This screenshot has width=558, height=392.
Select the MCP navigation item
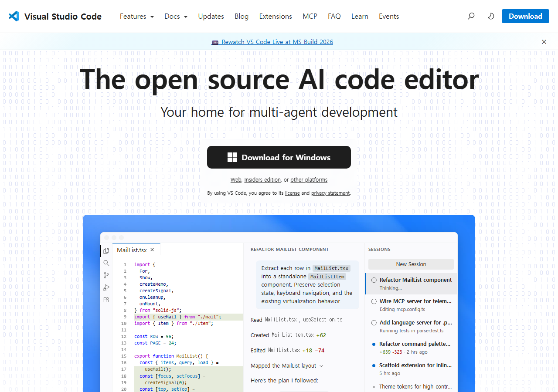[x=310, y=16]
